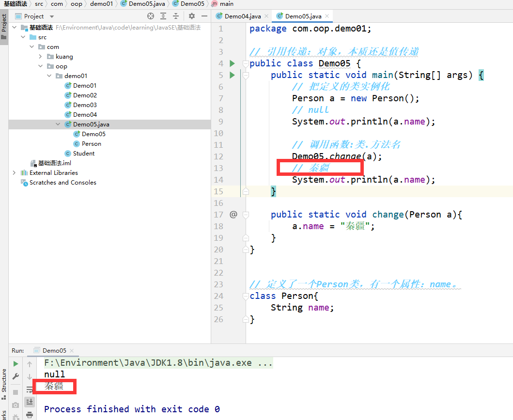Fold the main method on line 5

coord(246,75)
